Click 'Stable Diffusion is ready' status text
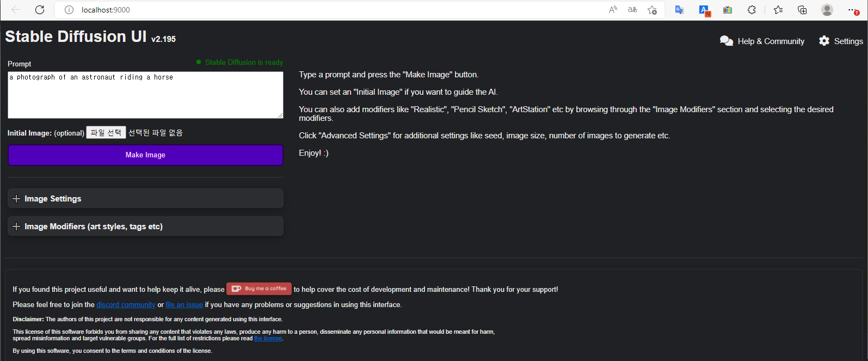The height and width of the screenshot is (361, 868). tap(244, 62)
